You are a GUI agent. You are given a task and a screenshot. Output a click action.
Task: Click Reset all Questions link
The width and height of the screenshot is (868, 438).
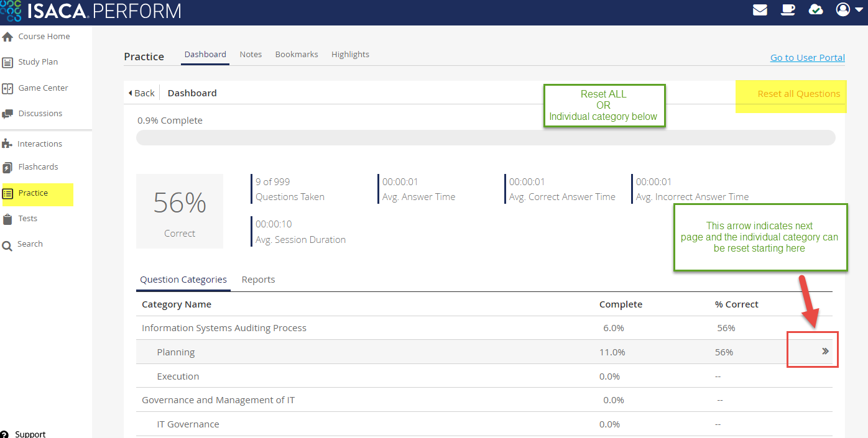pyautogui.click(x=798, y=94)
